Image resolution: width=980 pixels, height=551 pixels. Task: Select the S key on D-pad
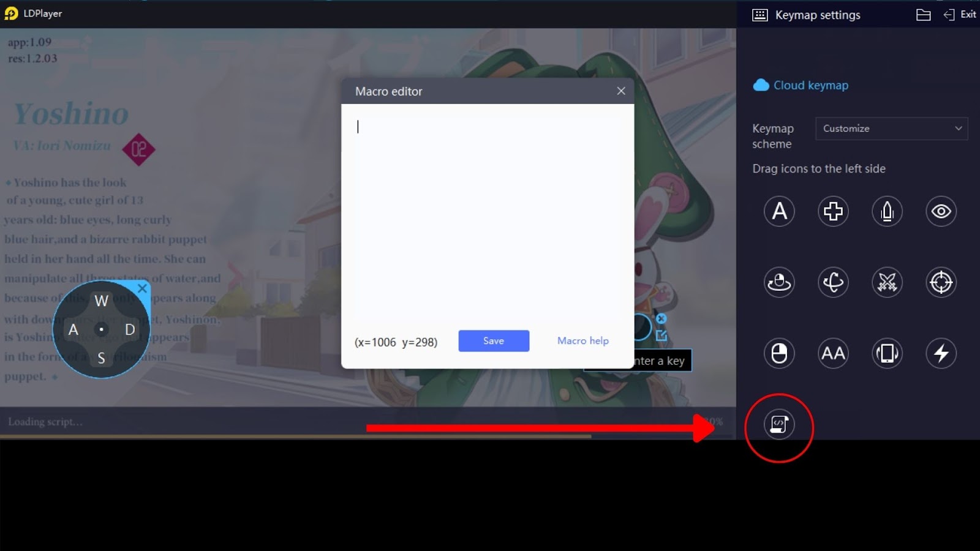(101, 358)
